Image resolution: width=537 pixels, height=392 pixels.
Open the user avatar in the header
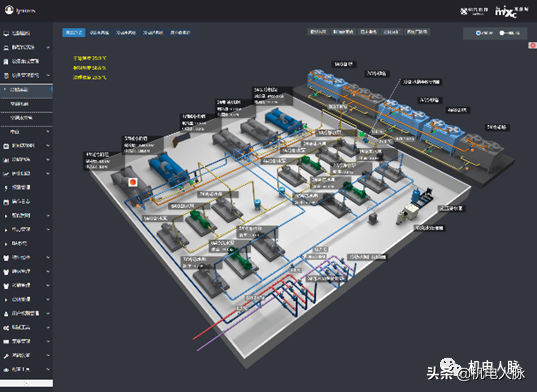click(x=9, y=10)
